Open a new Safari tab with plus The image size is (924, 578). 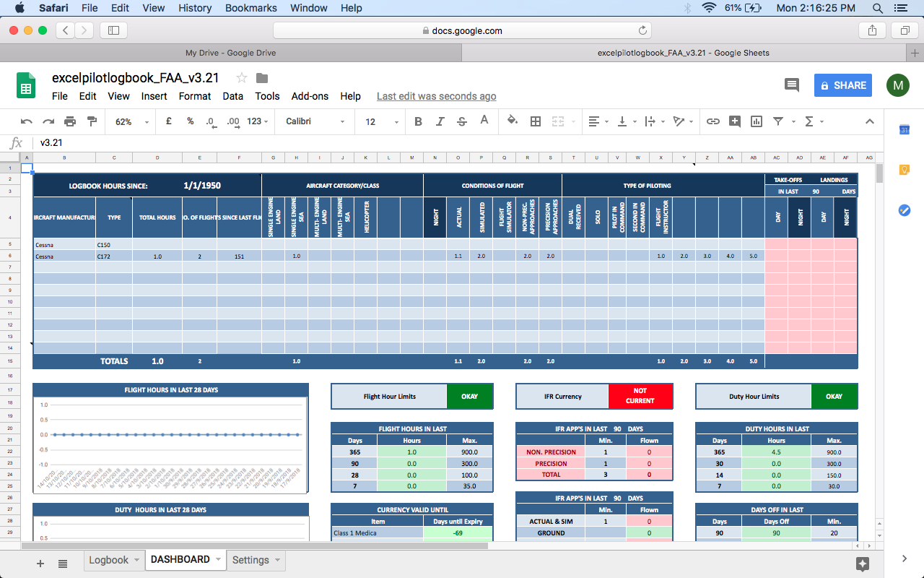(x=915, y=53)
